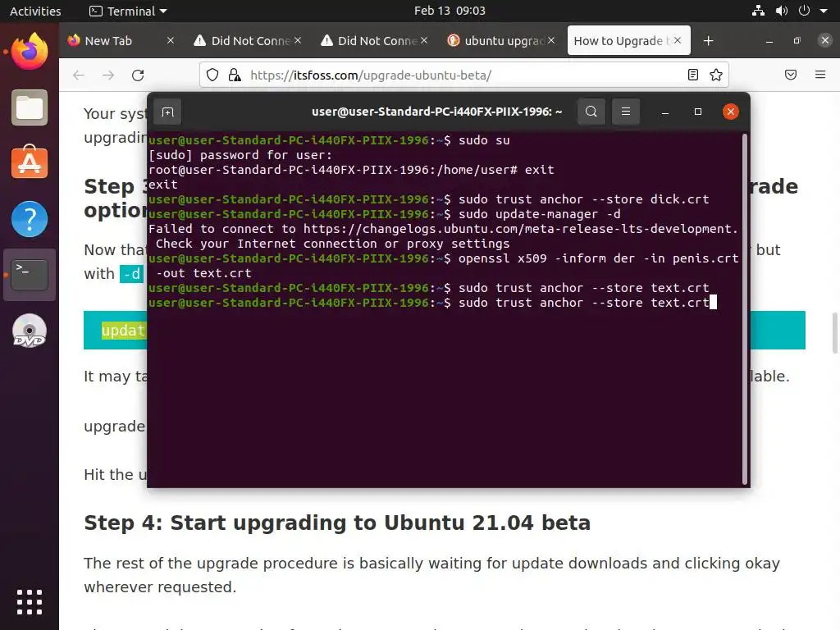Close second Did Not Connect tab
Screen dimensions: 840x630
coord(424,41)
